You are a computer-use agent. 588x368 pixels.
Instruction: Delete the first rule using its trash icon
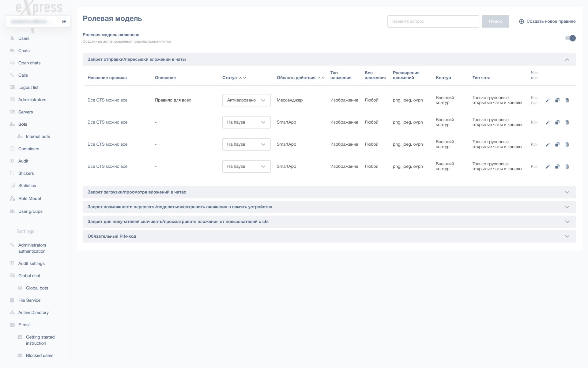[x=567, y=100]
